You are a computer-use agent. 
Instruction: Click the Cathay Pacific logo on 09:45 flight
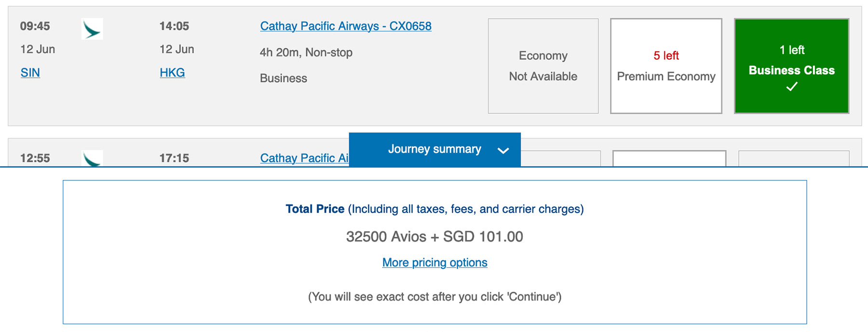92,29
